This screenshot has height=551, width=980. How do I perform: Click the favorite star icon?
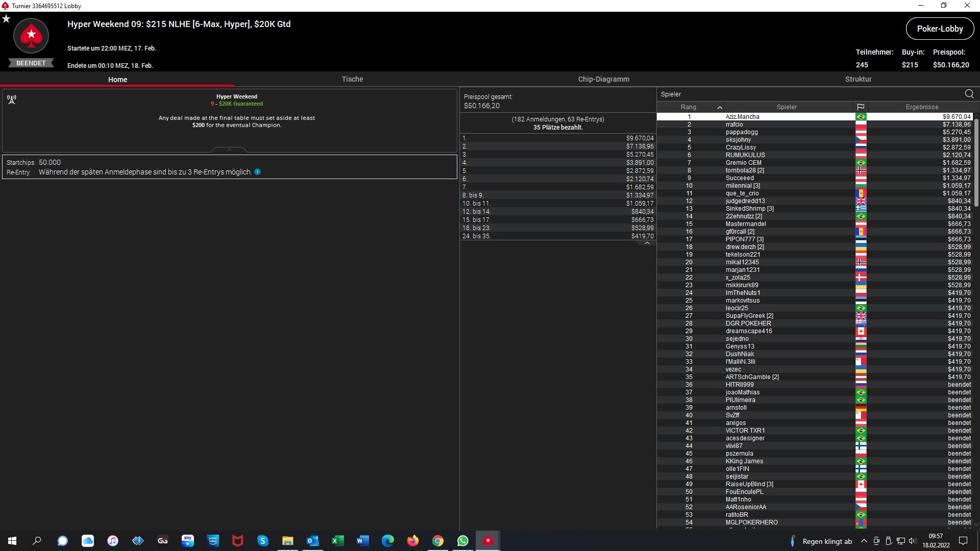(6, 19)
